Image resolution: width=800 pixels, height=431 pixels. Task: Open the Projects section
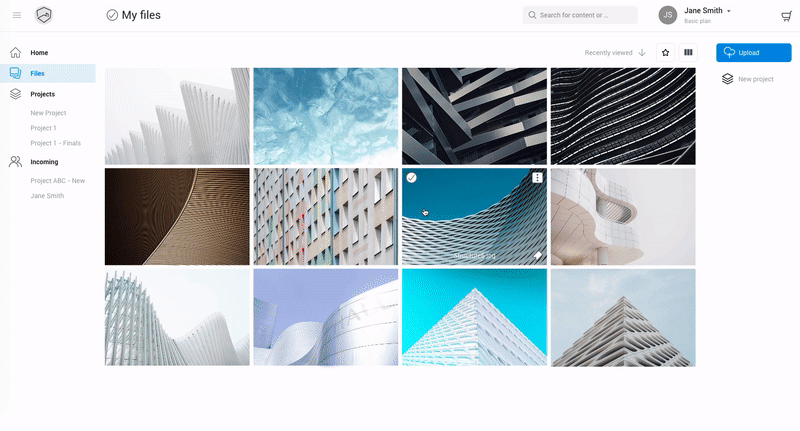pyautogui.click(x=42, y=94)
